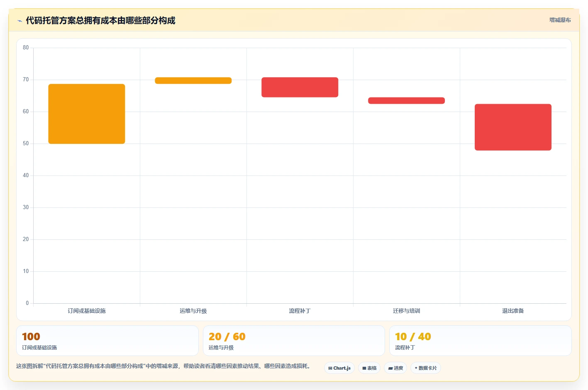This screenshot has width=588, height=390.
Task: Click the y-axis tick label 30
Action: [x=26, y=207]
